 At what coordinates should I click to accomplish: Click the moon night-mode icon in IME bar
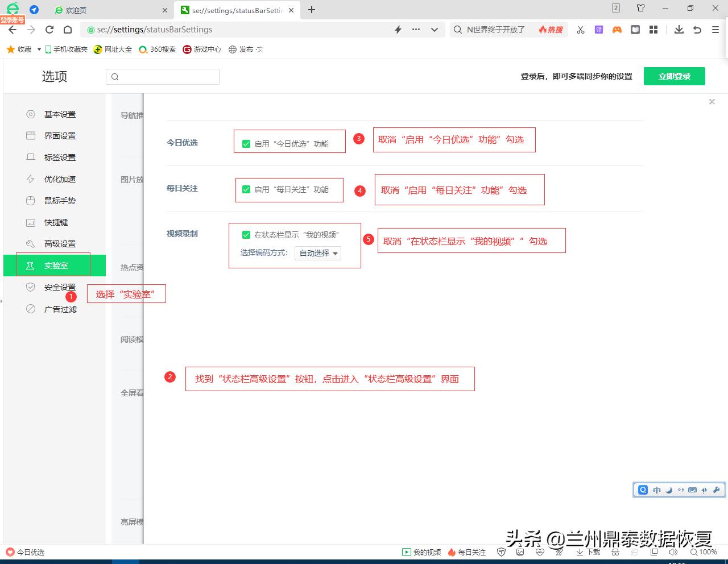(x=669, y=490)
